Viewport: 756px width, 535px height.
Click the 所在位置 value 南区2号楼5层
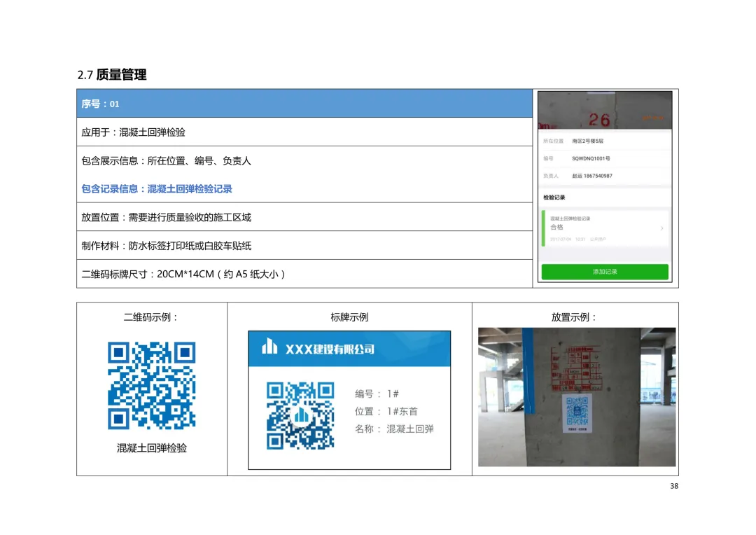tap(587, 141)
